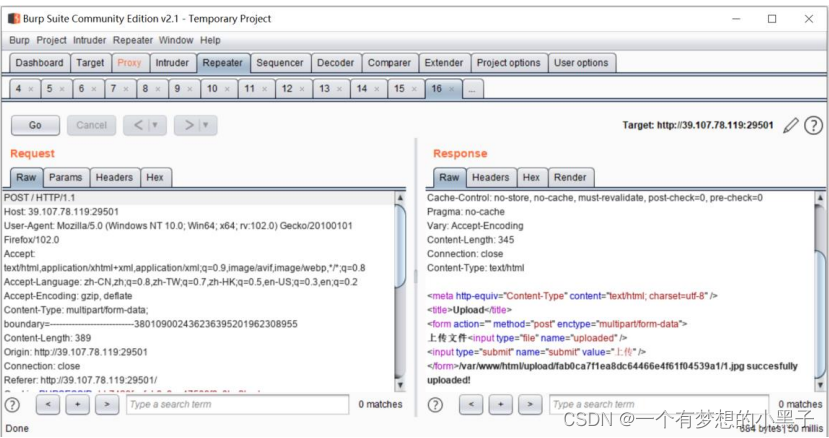Image resolution: width=829 pixels, height=438 pixels.
Task: Go to previous match in response search
Action: (x=471, y=405)
